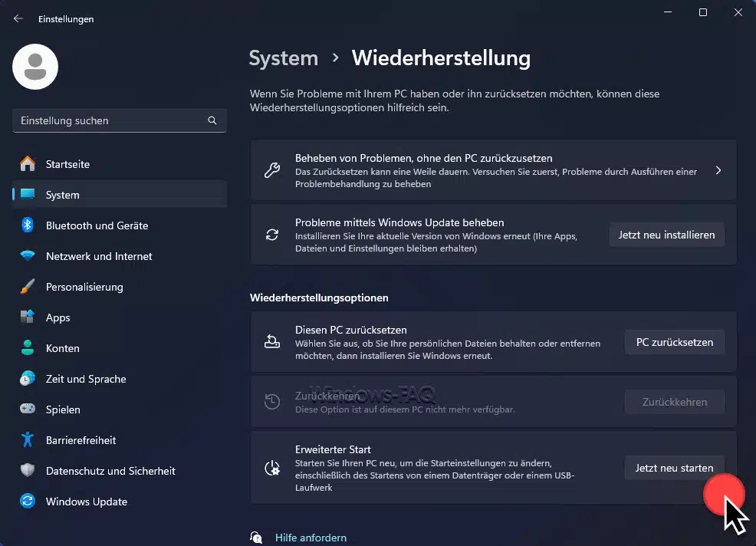Click 'Probleme mittels Windows Update beheben' text
Screen dimensions: 756x546
[x=399, y=222]
